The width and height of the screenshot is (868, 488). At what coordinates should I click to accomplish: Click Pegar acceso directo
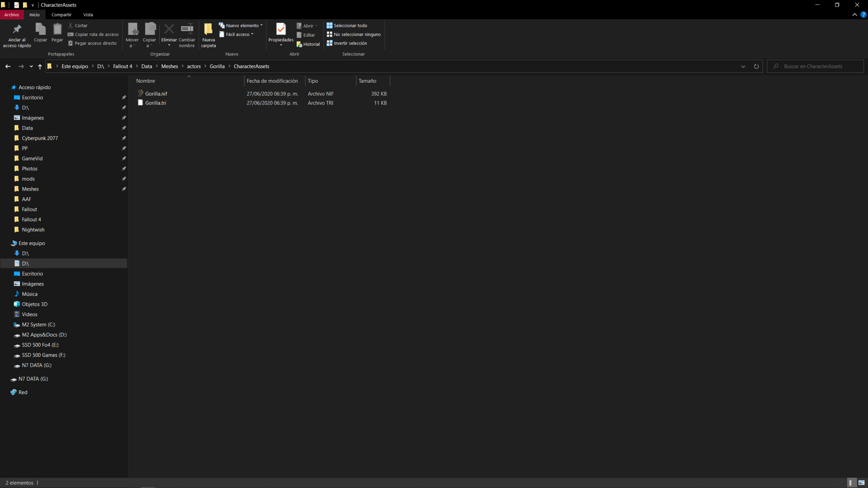point(92,43)
